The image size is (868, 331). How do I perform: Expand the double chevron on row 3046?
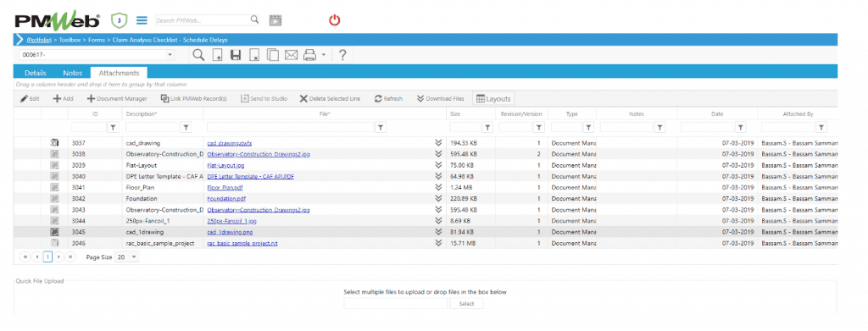pyautogui.click(x=438, y=243)
